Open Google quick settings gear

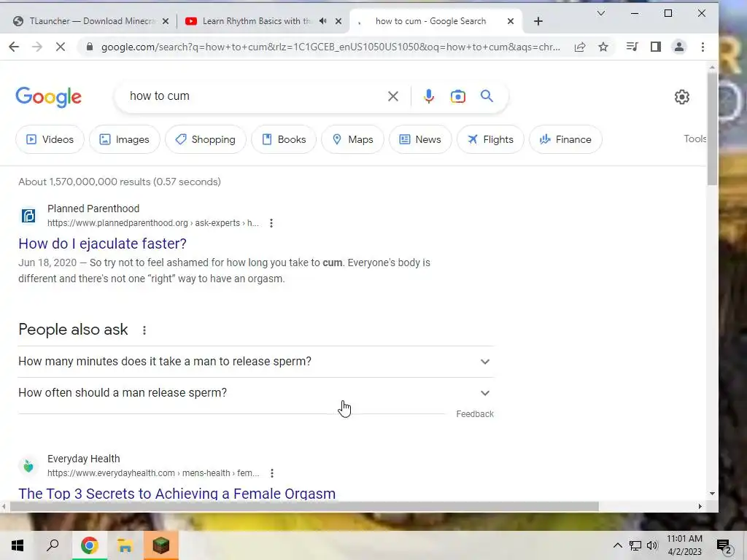682,97
